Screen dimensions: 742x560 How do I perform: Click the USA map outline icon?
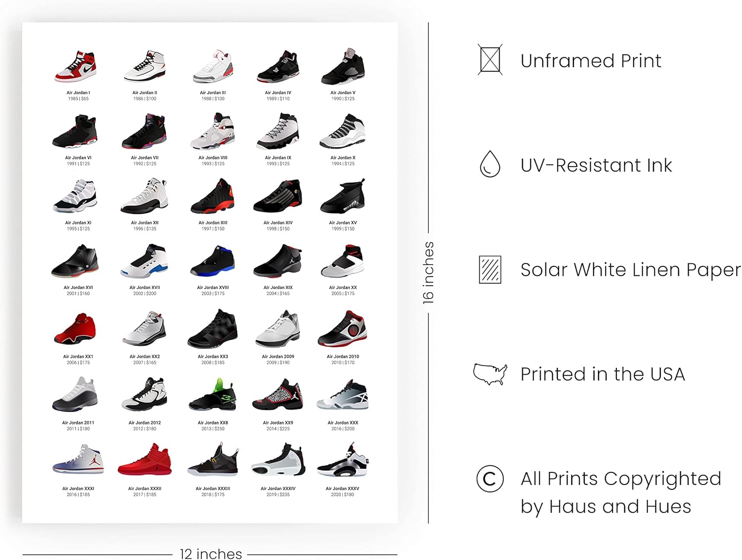point(490,374)
